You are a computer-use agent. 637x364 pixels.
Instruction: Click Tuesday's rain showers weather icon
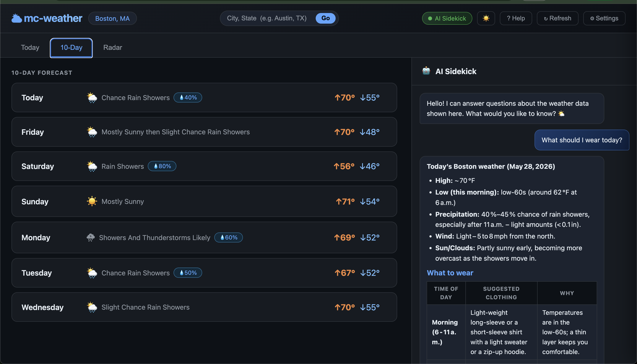click(92, 273)
